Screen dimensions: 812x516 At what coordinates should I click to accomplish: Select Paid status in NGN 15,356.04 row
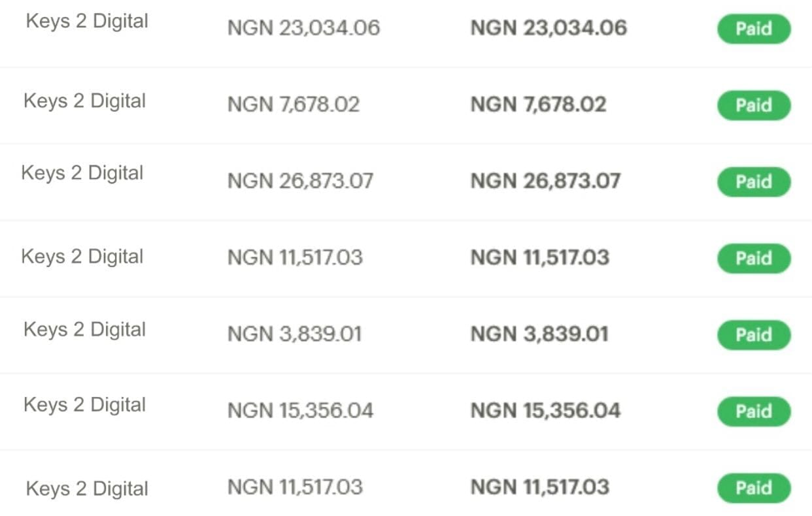(754, 411)
